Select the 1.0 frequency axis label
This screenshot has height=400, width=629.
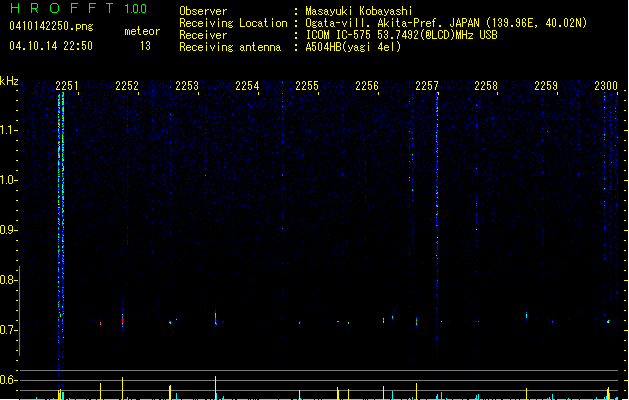point(8,180)
